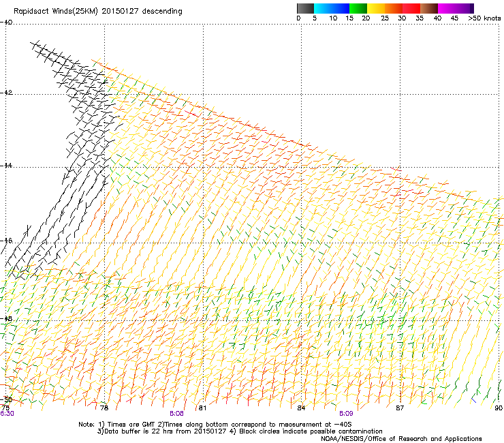Click the legend value '10'

(333, 18)
